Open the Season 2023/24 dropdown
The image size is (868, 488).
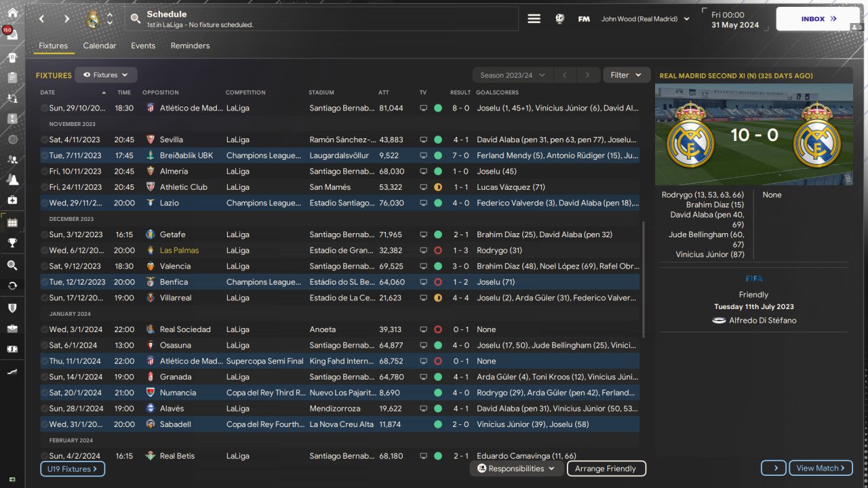[513, 75]
